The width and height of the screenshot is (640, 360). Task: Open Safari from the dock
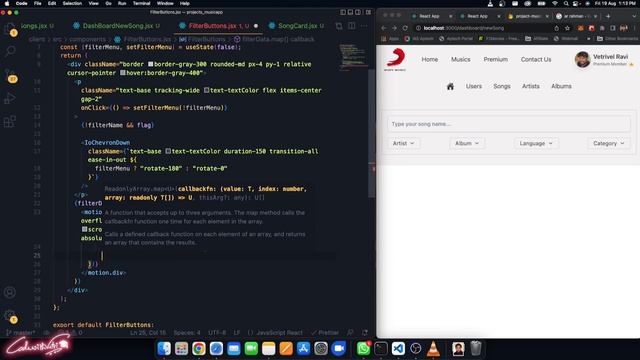click(x=216, y=349)
